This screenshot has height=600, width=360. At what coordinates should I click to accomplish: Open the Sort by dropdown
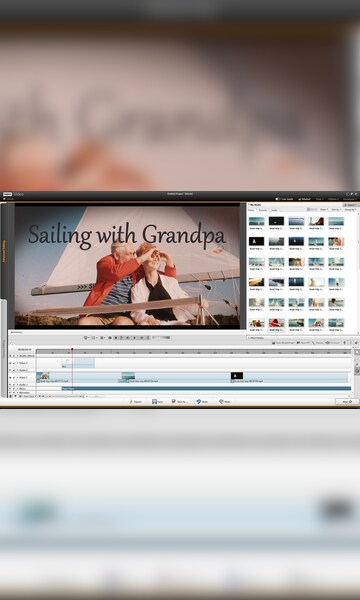click(x=336, y=210)
